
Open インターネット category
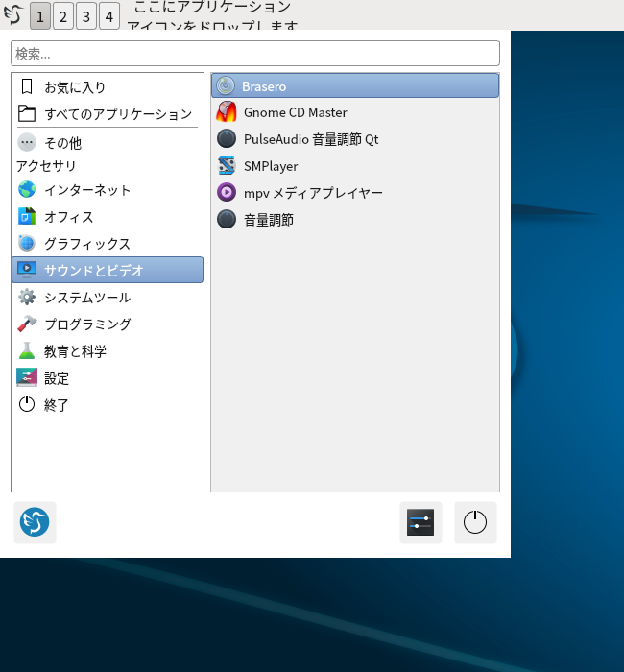pos(108,190)
